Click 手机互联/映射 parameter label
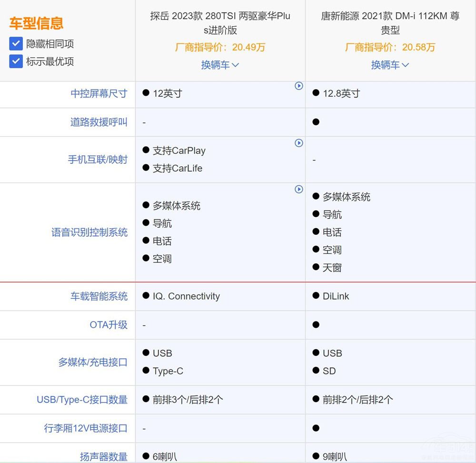Screen dimensions: 476x463 (98, 160)
